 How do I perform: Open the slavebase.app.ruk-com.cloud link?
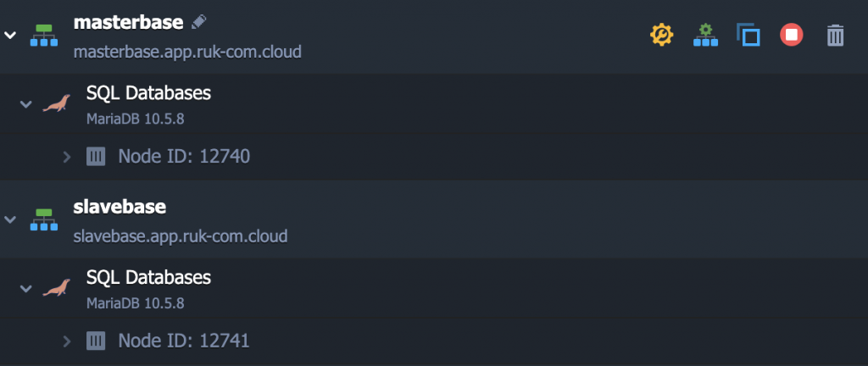click(181, 236)
